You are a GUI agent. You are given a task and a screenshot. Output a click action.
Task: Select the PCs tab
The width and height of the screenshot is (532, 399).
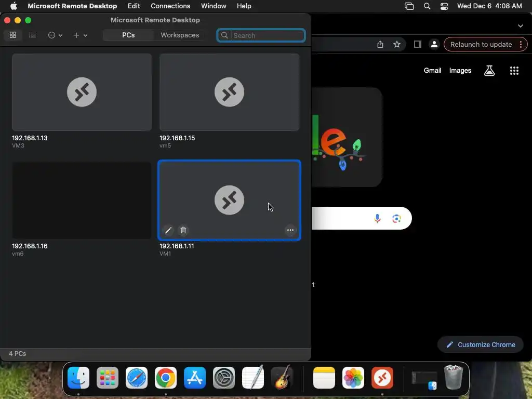point(128,35)
